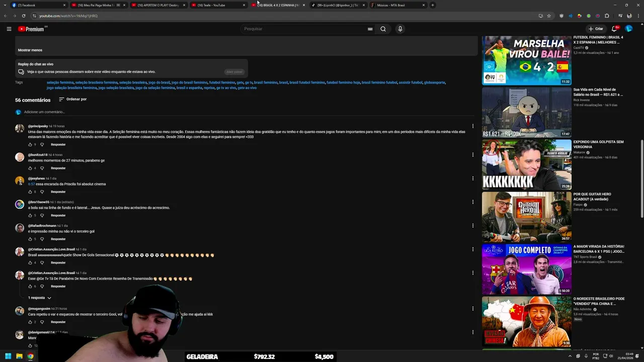644x362 pixels.
Task: Open the Criar create menu
Action: [x=596, y=29]
